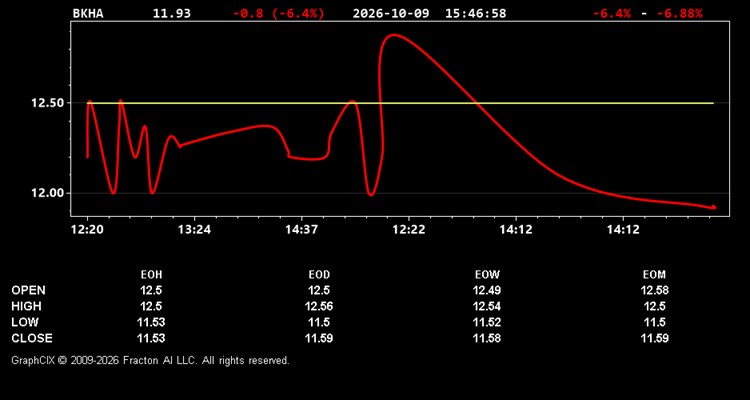The image size is (750, 400).
Task: Click the -6.88% range value
Action: point(680,13)
